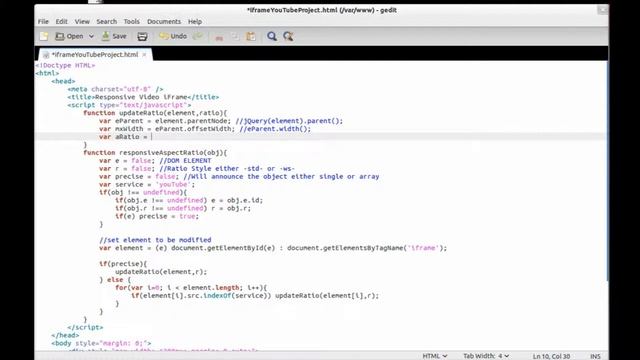
Task: Undo the last action
Action: click(x=173, y=36)
